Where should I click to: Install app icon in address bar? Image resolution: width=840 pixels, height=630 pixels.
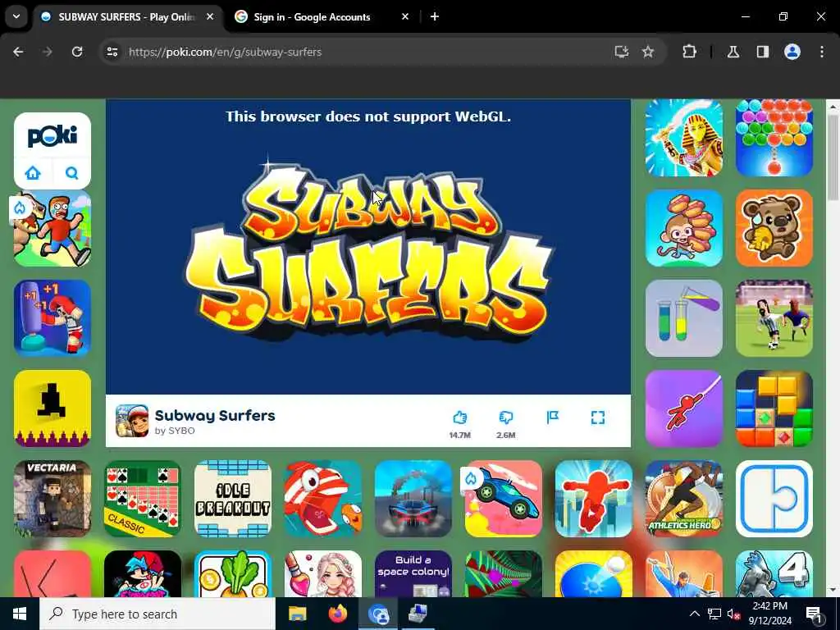[622, 52]
